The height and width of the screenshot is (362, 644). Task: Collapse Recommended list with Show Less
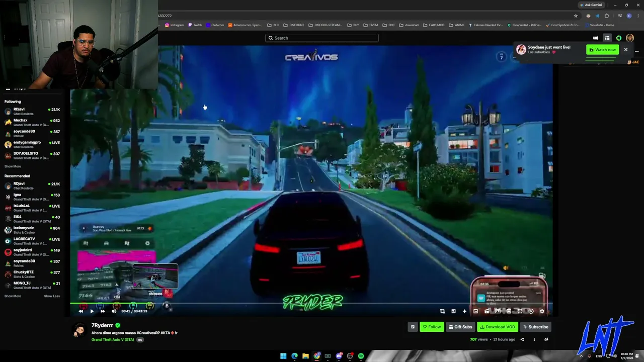(x=52, y=296)
